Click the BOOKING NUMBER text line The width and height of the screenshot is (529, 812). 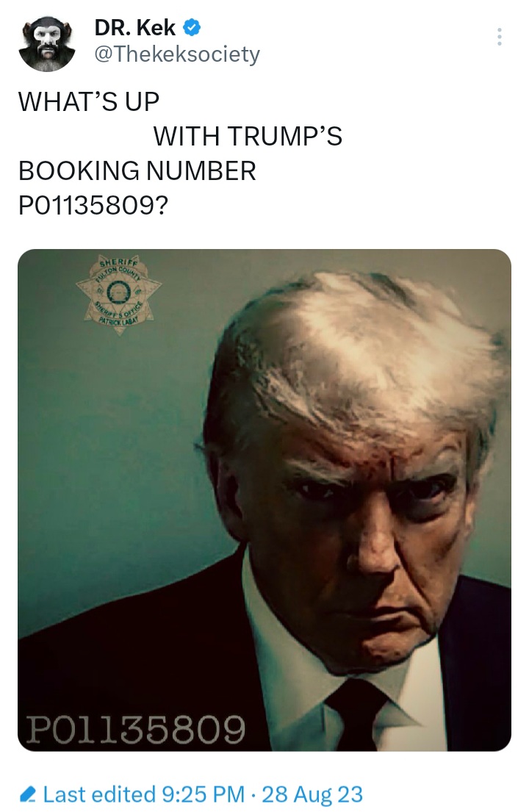click(137, 171)
